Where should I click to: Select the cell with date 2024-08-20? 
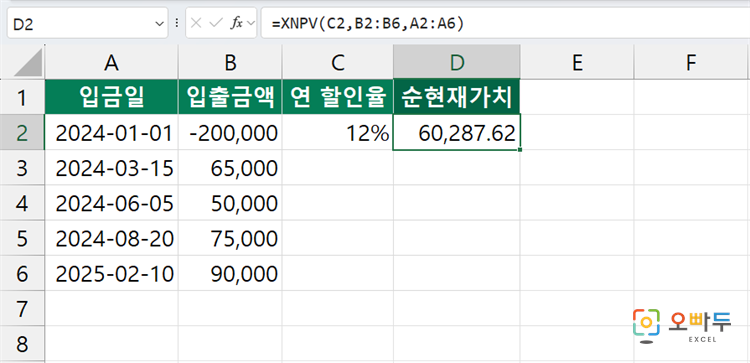(111, 238)
